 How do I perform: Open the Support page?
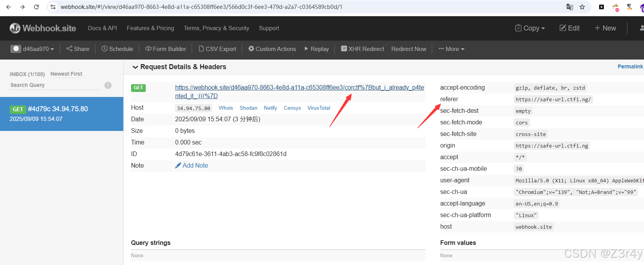point(269,28)
